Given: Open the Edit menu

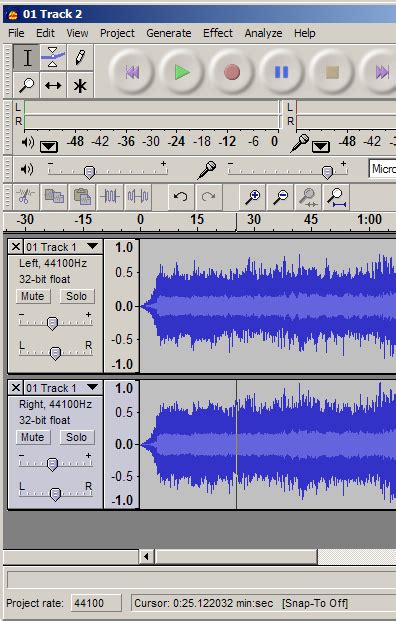Looking at the screenshot, I should tap(46, 33).
